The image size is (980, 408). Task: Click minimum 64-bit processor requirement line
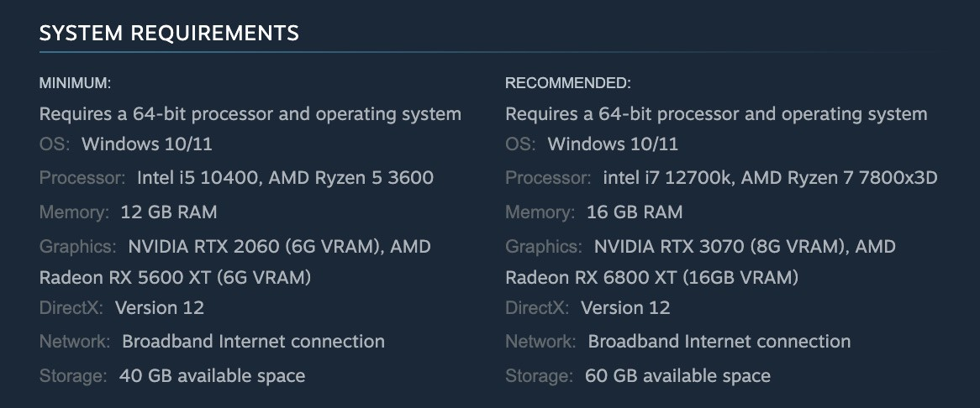(x=250, y=114)
